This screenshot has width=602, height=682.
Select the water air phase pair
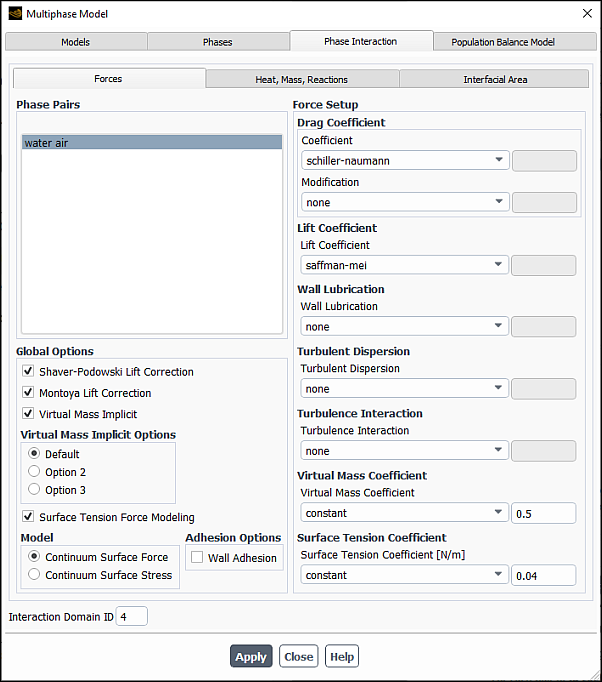[152, 143]
